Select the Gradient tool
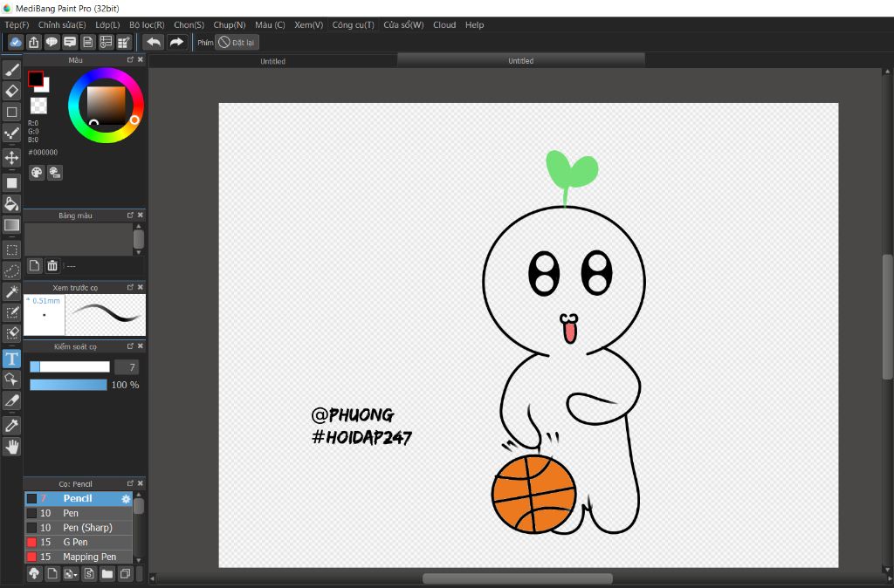The image size is (894, 588). point(11,225)
